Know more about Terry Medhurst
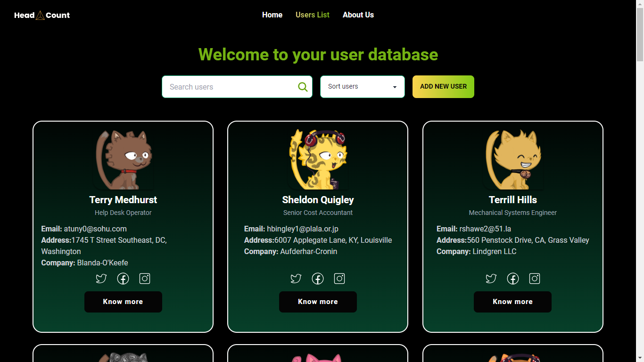 123,302
